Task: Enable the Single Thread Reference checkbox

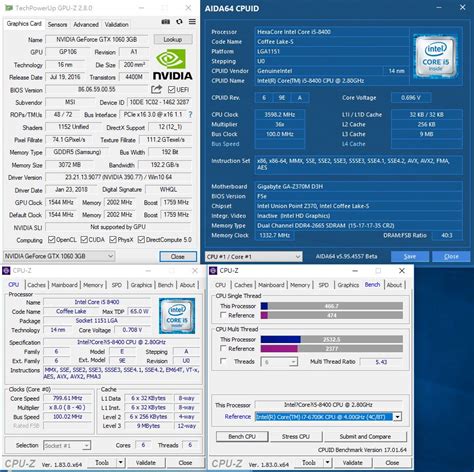Action: pos(223,315)
